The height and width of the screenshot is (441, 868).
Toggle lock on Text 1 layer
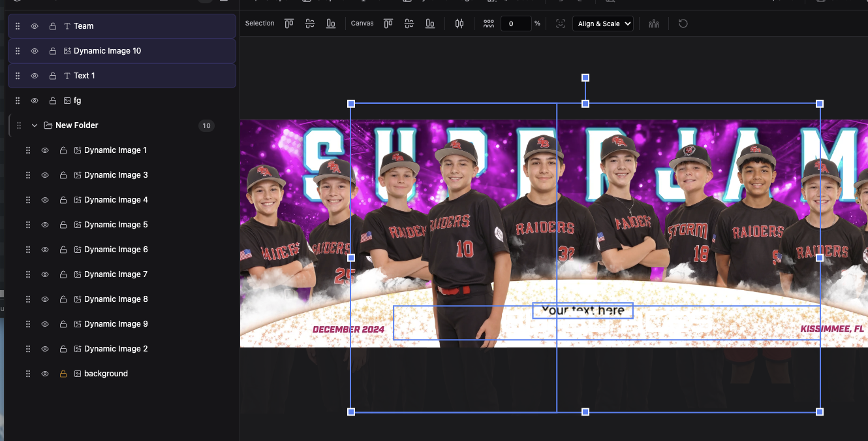pyautogui.click(x=53, y=76)
